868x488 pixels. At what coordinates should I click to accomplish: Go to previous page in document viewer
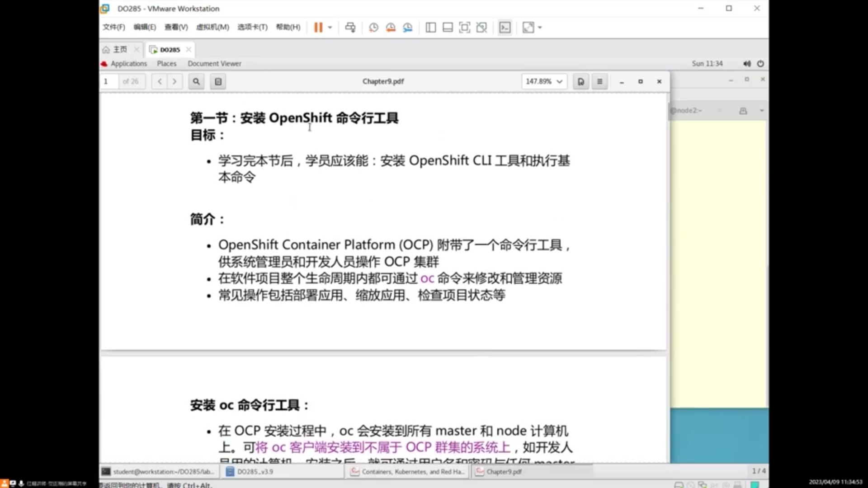pos(160,81)
